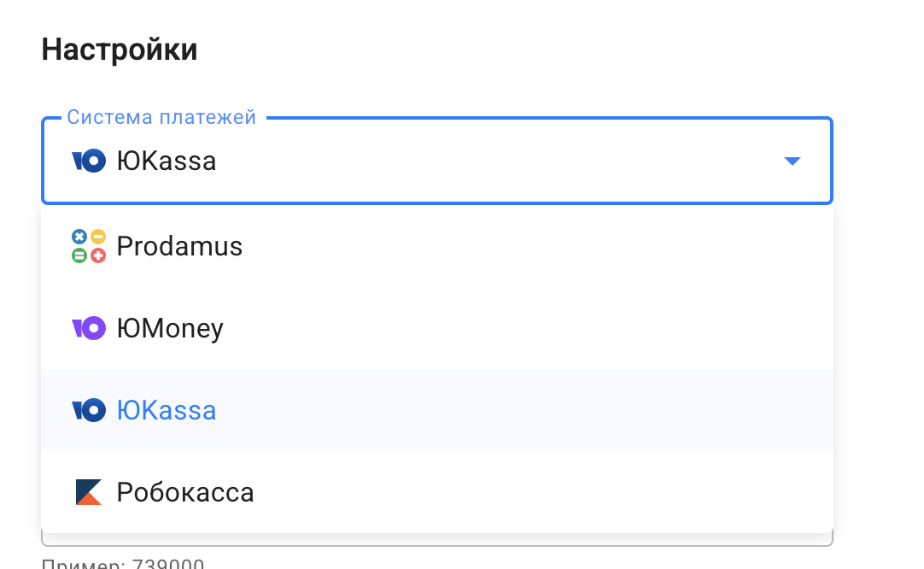Collapse the list with the blue dropdown arrow

pos(792,161)
